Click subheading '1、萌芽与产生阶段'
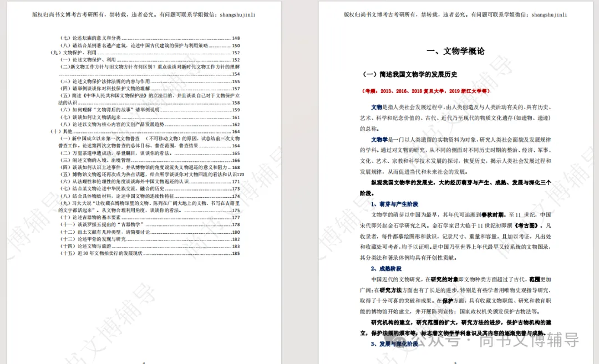The width and height of the screenshot is (599, 364). coord(394,204)
